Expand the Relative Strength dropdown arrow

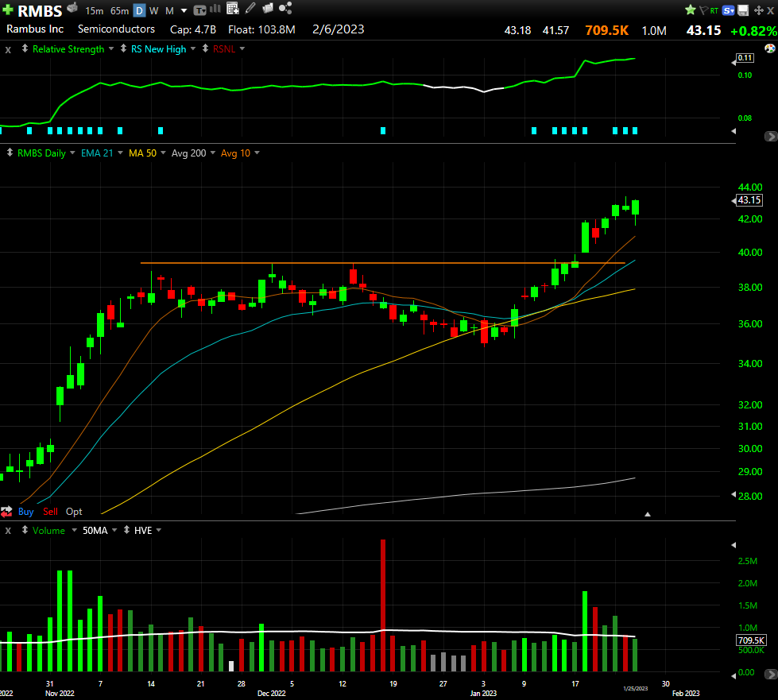[x=111, y=48]
